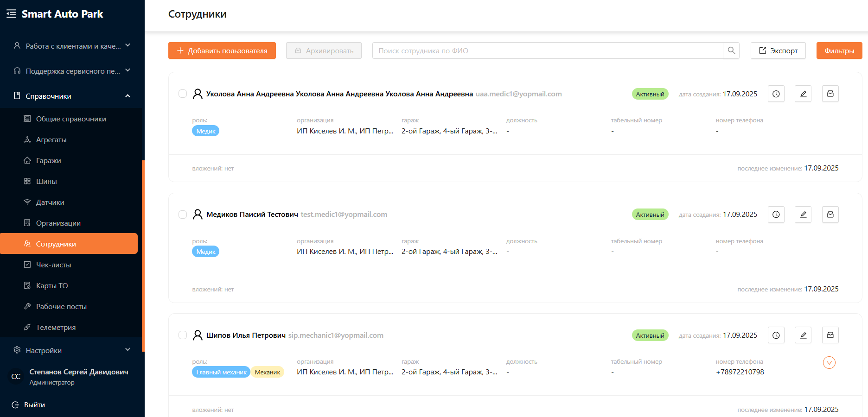Edit the Уколова Анна Андреевна record
Image resolution: width=868 pixels, height=417 pixels.
tap(803, 94)
